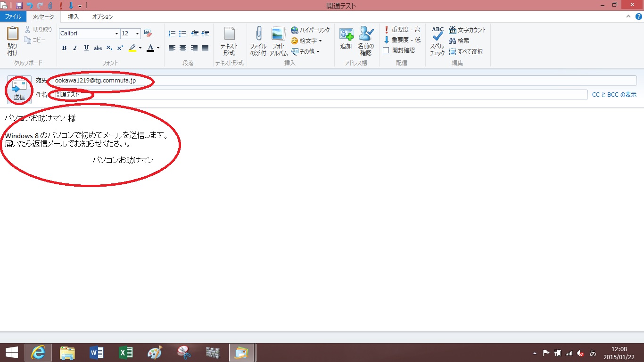Apply numbered list formatting
Viewport: 644px width, 362px height.
172,33
